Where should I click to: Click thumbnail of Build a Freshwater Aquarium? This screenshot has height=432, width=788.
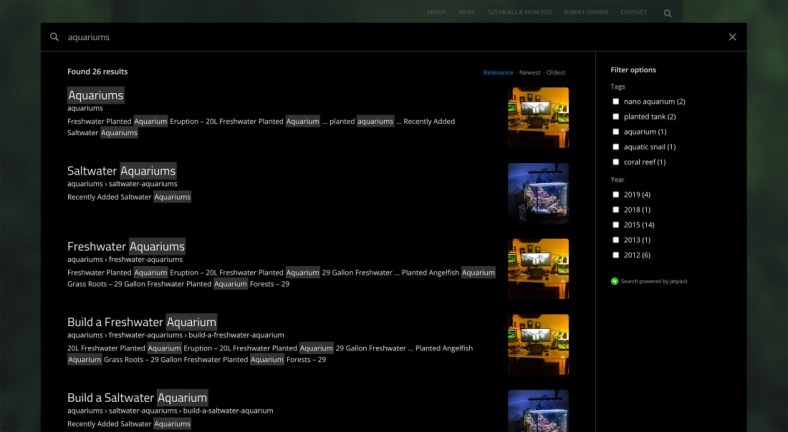click(538, 345)
